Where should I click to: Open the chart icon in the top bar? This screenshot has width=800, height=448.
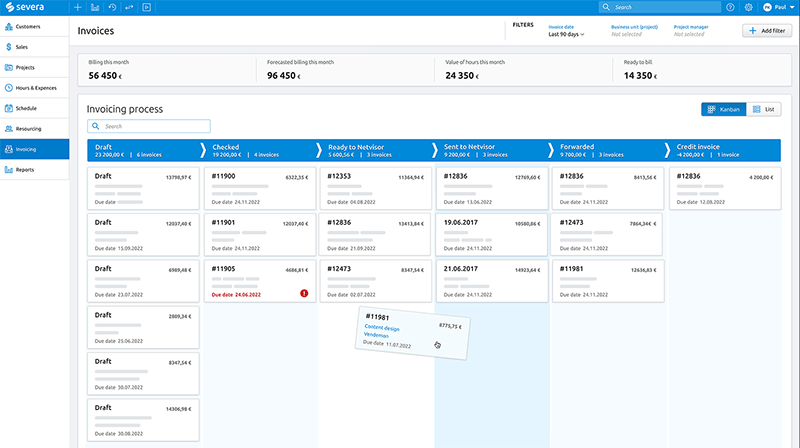coord(96,7)
